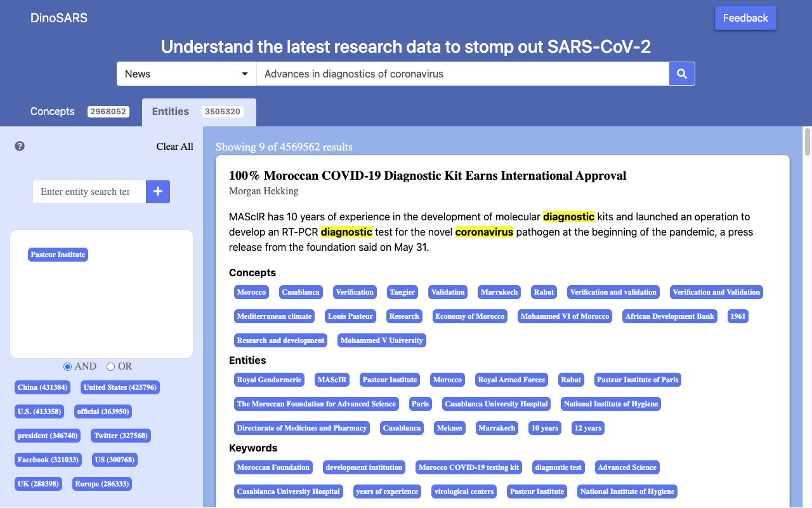Image resolution: width=812 pixels, height=508 pixels.
Task: Click the Directorate of Medicines and Pharmacy tag
Action: coord(302,428)
